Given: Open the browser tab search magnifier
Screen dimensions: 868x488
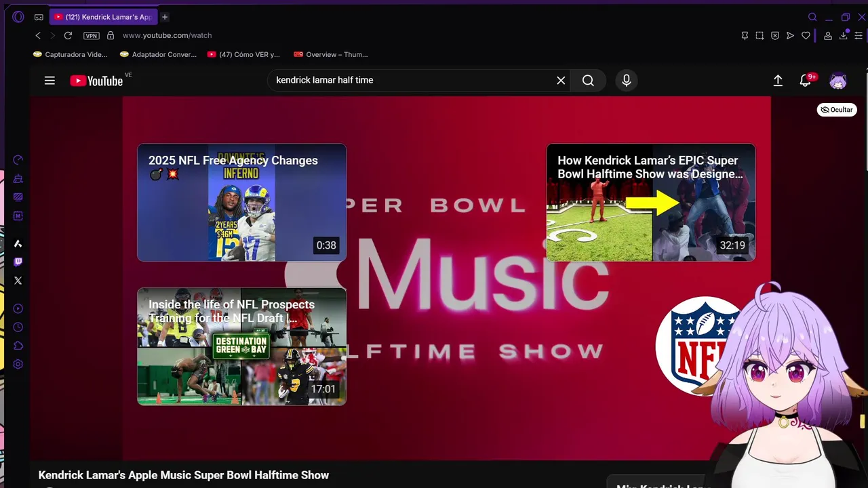Looking at the screenshot, I should point(812,17).
